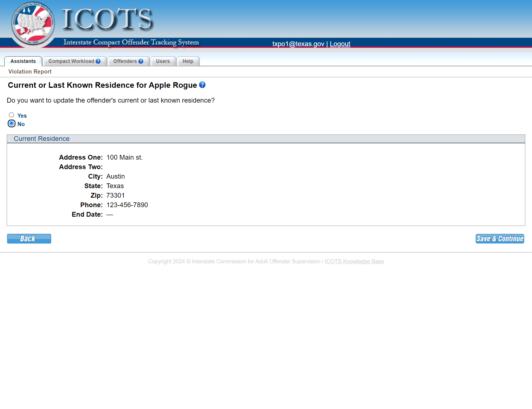Open the Compact Workload tab
532x409 pixels.
(75, 61)
